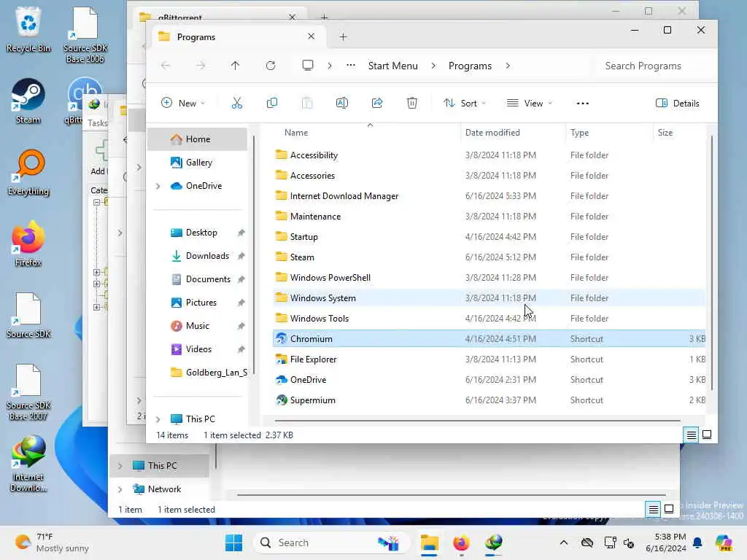Expand This PC in Programs sidebar
The width and height of the screenshot is (747, 560).
(x=158, y=419)
